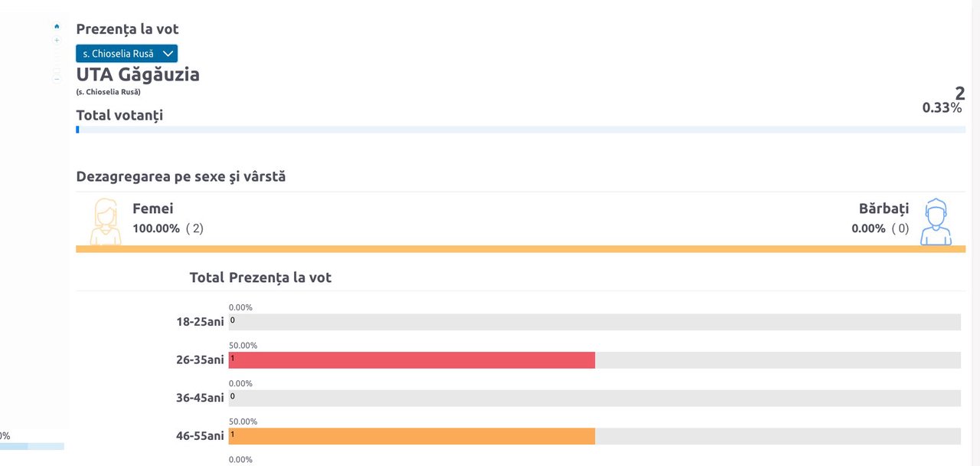Click the 26-35ani age group label
The width and height of the screenshot is (980, 466).
pos(200,359)
